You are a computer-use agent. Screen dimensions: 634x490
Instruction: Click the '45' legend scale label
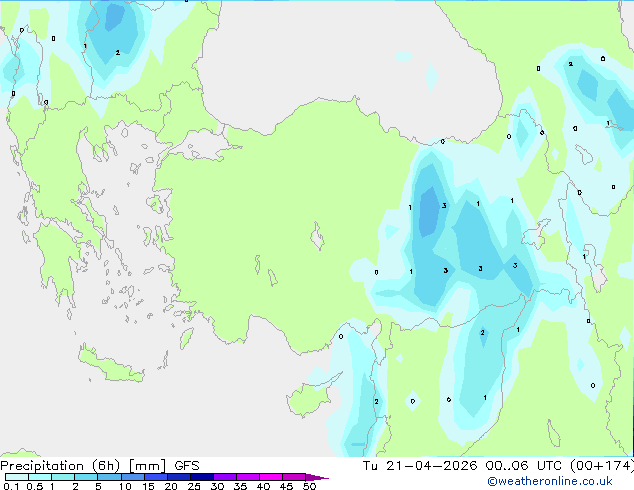(286, 486)
